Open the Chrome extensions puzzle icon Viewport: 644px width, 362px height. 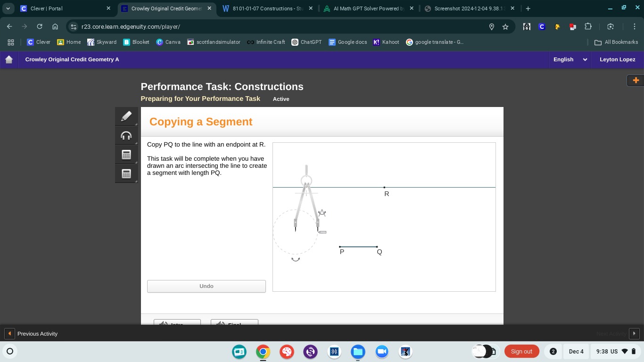[x=588, y=26]
